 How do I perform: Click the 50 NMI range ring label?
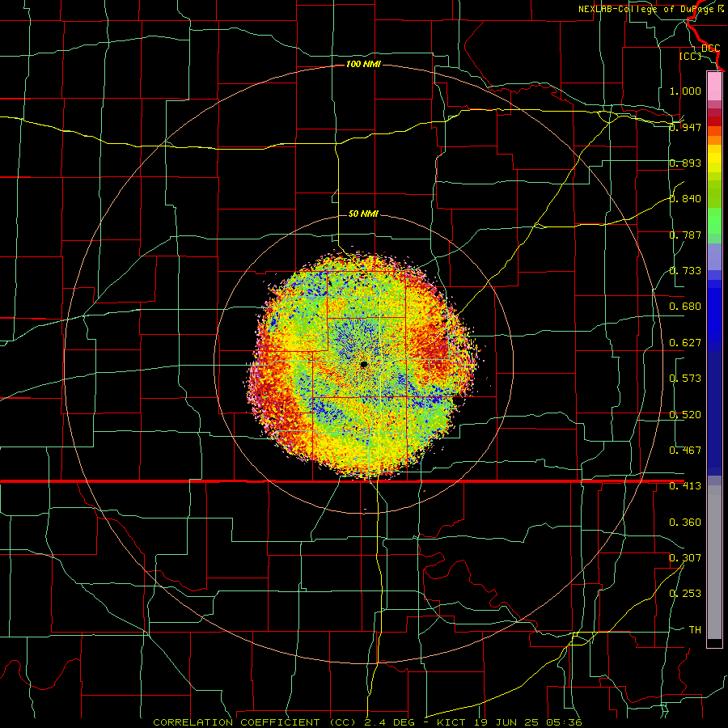(x=363, y=214)
